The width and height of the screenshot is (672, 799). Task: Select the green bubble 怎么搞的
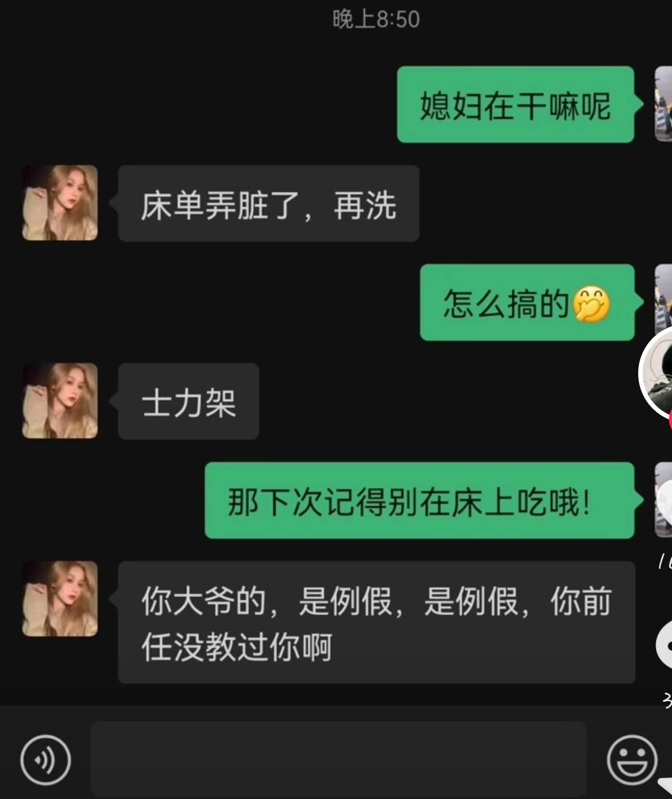(x=527, y=303)
